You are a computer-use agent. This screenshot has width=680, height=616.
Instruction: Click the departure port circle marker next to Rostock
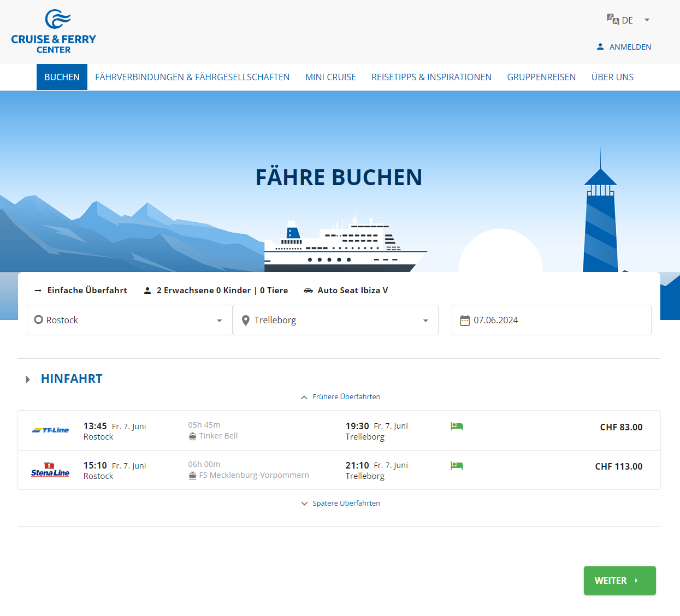(38, 319)
